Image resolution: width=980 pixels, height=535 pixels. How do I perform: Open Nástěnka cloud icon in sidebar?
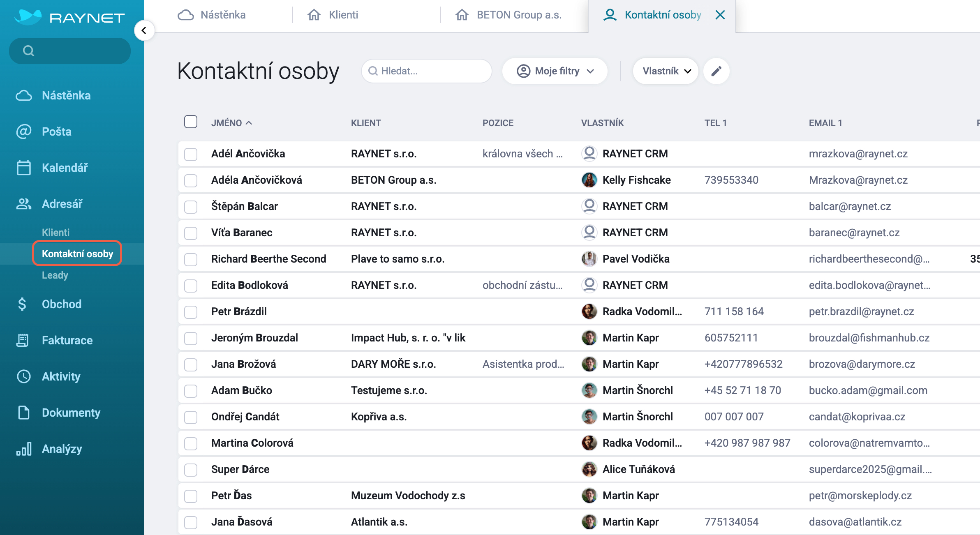coord(23,95)
